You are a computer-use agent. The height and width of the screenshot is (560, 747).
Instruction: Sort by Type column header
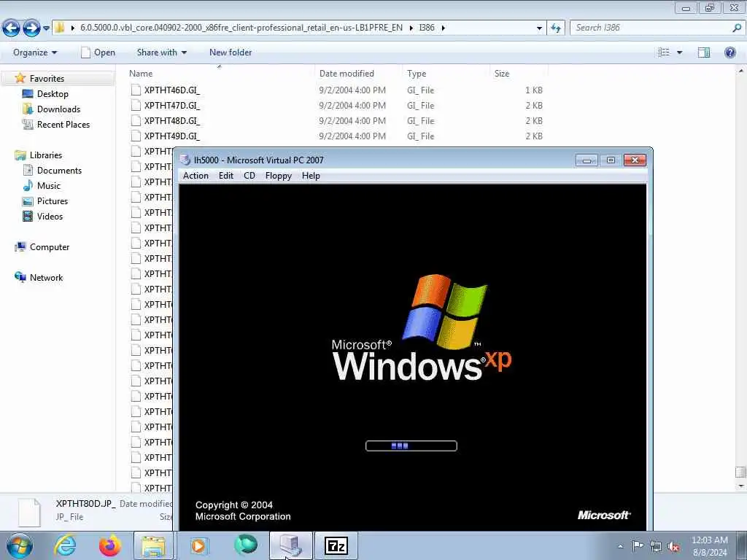[x=417, y=74]
